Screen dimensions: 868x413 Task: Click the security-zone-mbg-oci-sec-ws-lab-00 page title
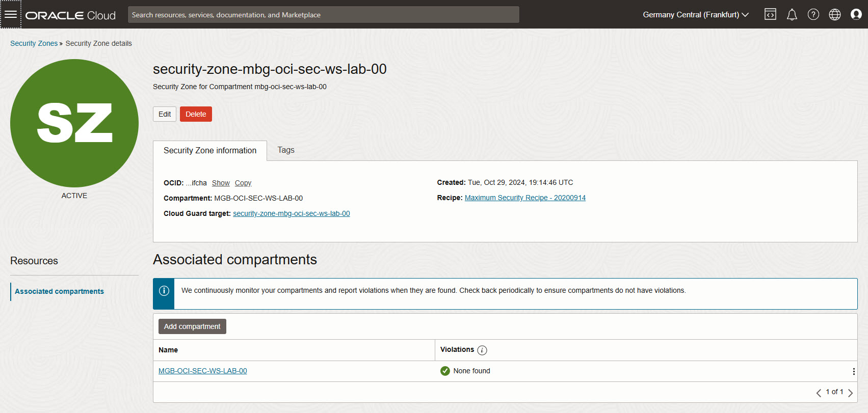click(270, 69)
